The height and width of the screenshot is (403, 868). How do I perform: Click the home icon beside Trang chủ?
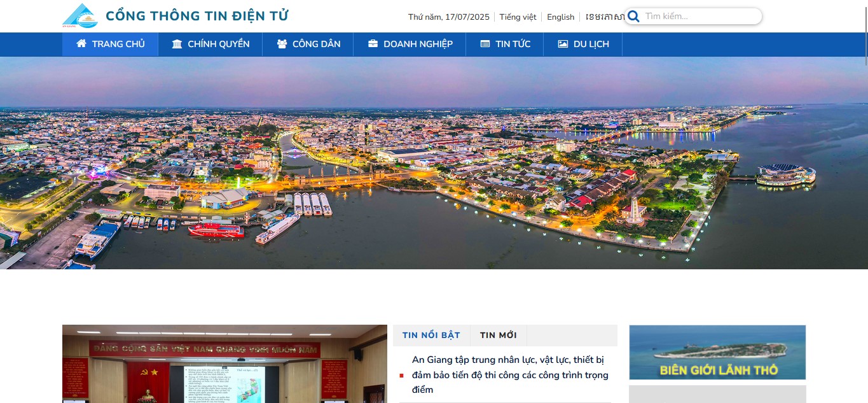click(81, 44)
